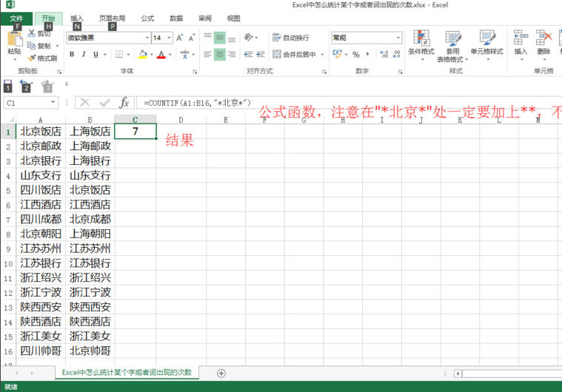Toggle right text alignment
Image resolution: width=562 pixels, height=392 pixels.
232,55
